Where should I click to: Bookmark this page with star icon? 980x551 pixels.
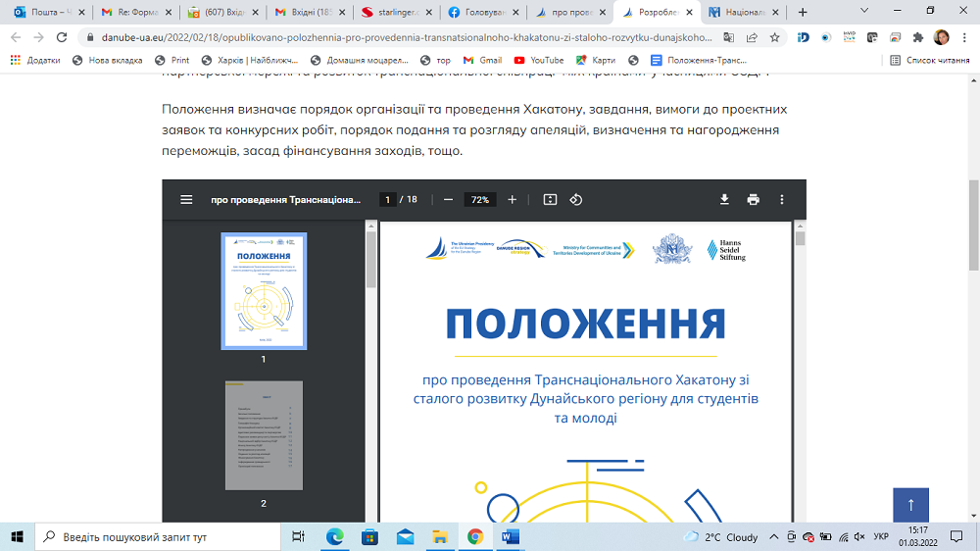774,37
